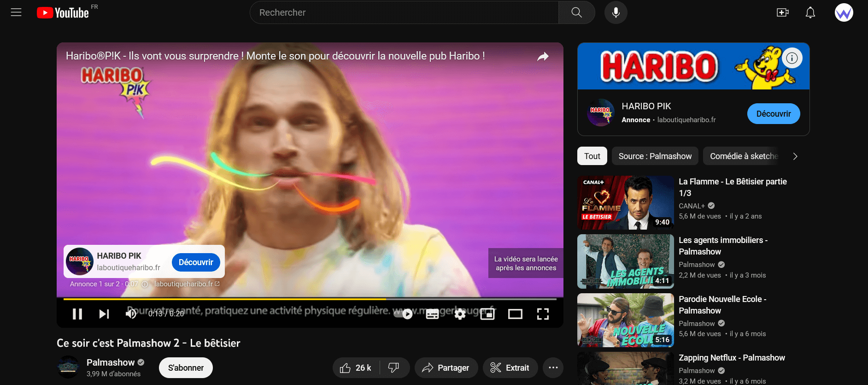Click Découvrir in the video ad overlay
868x385 pixels.
pyautogui.click(x=196, y=262)
